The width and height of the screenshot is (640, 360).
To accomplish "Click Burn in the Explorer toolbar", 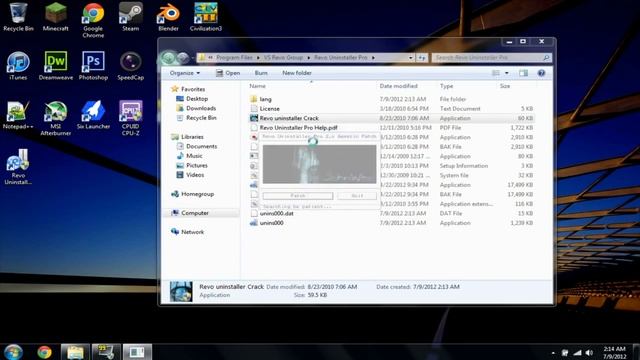I will point(261,73).
